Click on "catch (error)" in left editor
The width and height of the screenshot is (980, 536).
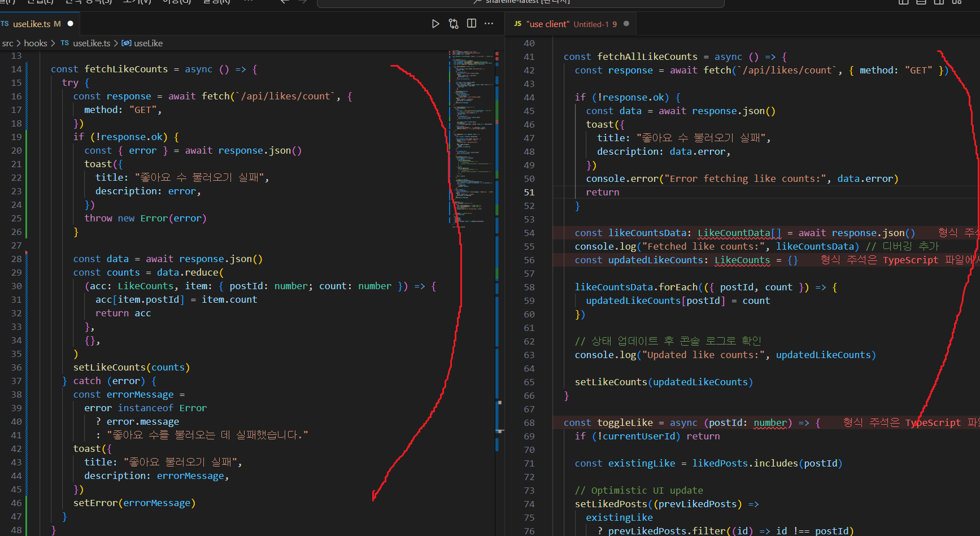(x=109, y=381)
